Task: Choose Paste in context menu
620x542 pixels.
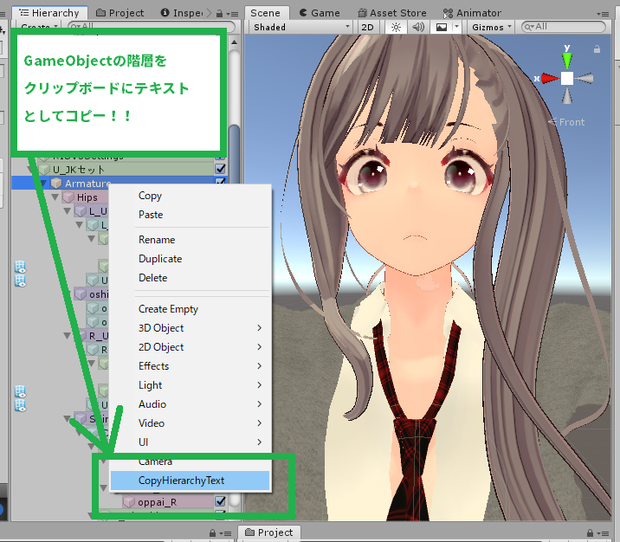Action: tap(151, 215)
